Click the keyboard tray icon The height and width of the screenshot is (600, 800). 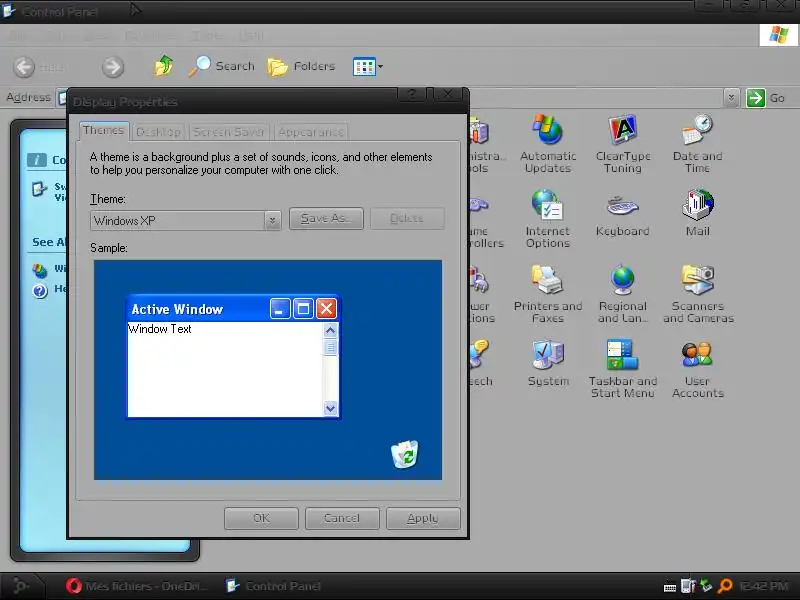(x=670, y=588)
